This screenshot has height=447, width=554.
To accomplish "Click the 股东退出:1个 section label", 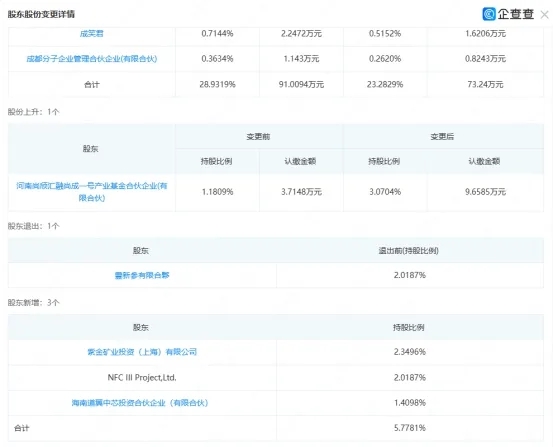I will (34, 226).
